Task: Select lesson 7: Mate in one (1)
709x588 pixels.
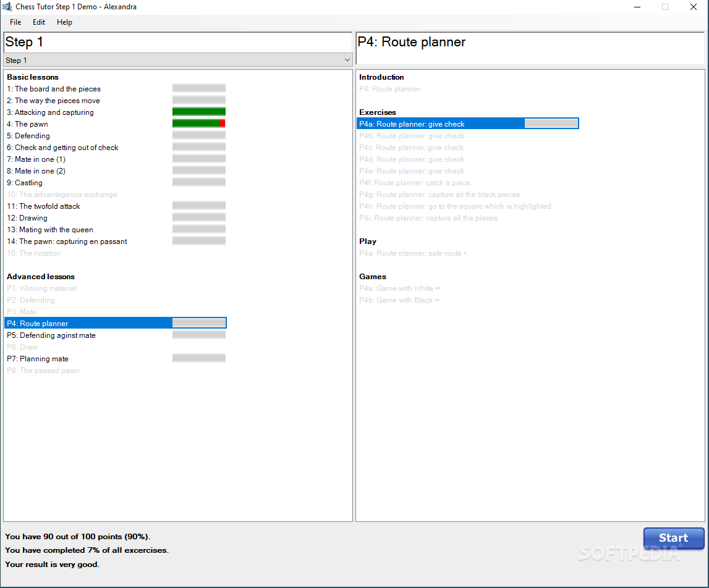Action: (x=36, y=159)
